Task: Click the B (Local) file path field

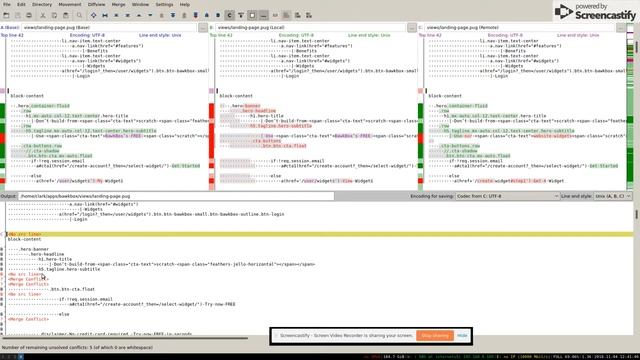Action: (x=311, y=27)
